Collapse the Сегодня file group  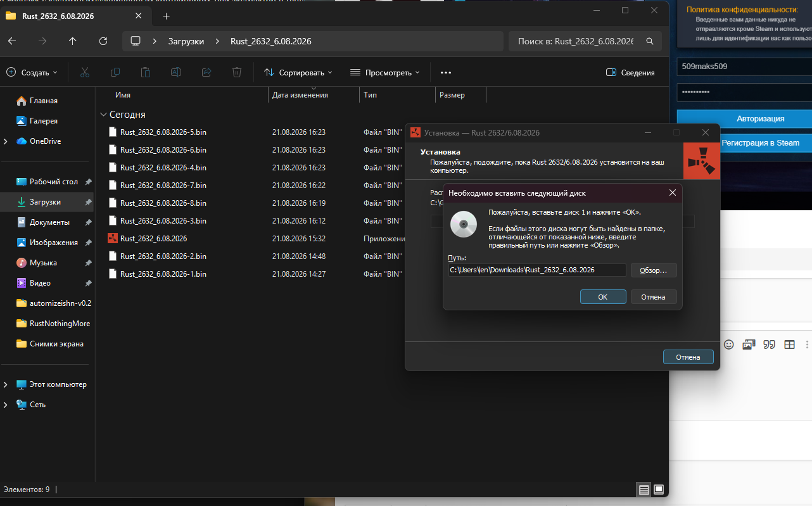tap(103, 115)
